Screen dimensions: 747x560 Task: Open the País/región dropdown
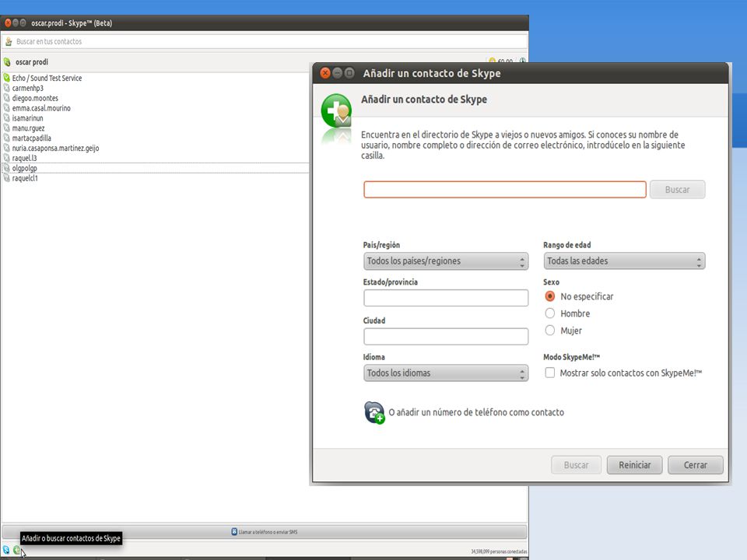tap(446, 261)
